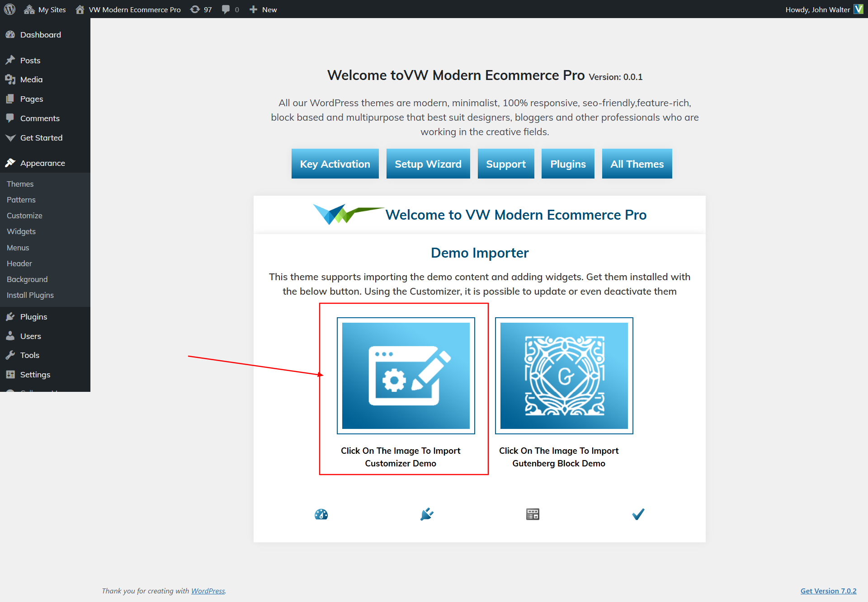
Task: Open Menus submenu item
Action: click(18, 248)
